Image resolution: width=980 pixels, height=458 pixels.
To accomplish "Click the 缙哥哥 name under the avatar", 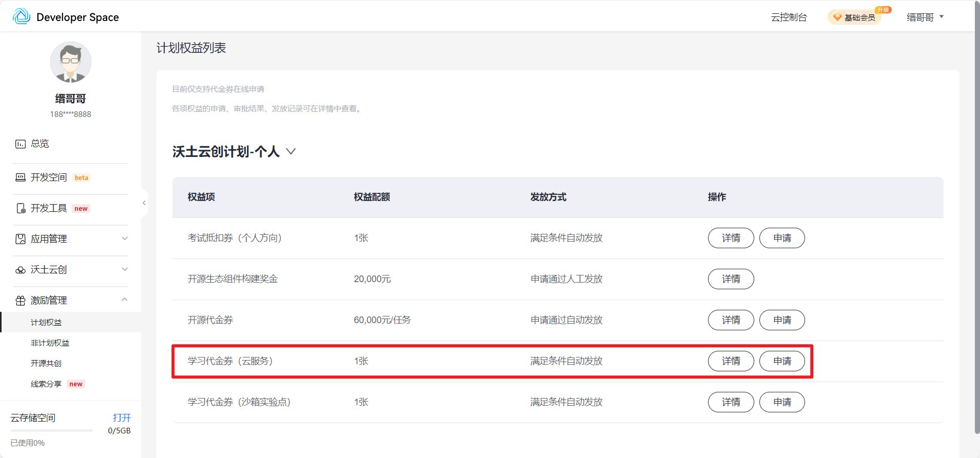I will [71, 98].
